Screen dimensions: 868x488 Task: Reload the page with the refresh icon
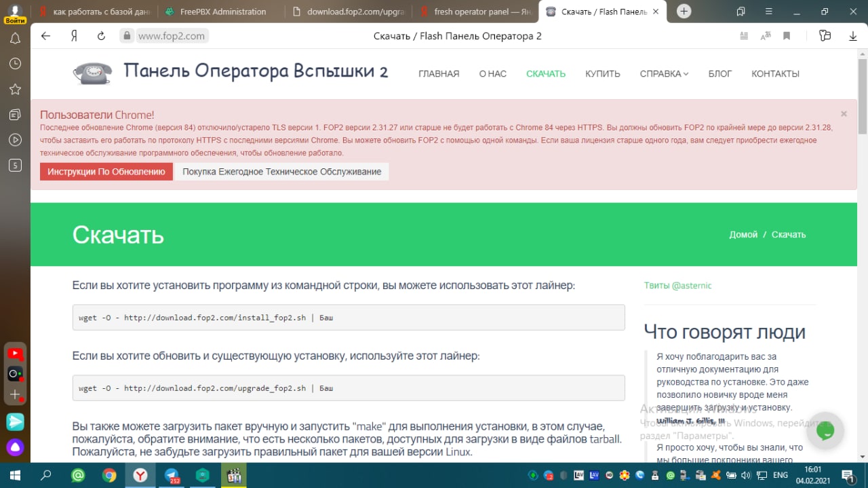101,36
